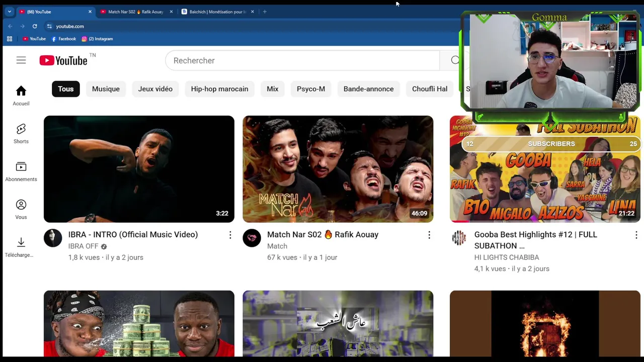The image size is (644, 362).
Task: Expand the tab search dropdown arrow
Action: (x=9, y=12)
